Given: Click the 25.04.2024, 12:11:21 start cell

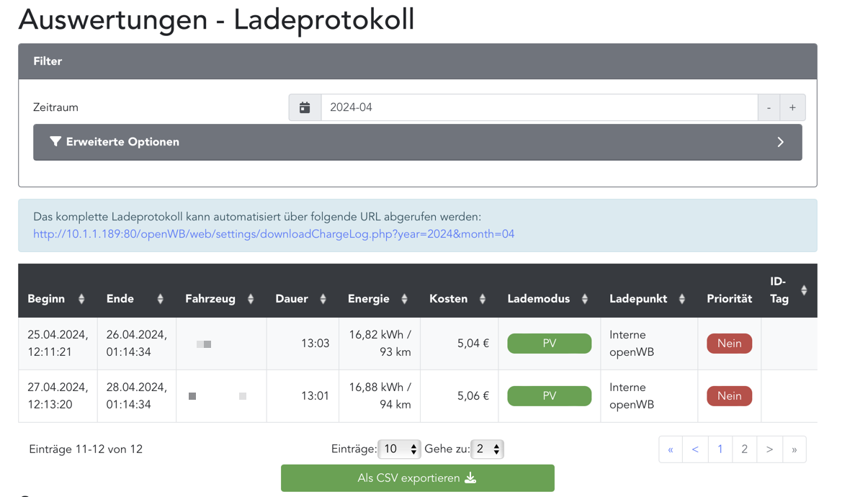Looking at the screenshot, I should [58, 344].
